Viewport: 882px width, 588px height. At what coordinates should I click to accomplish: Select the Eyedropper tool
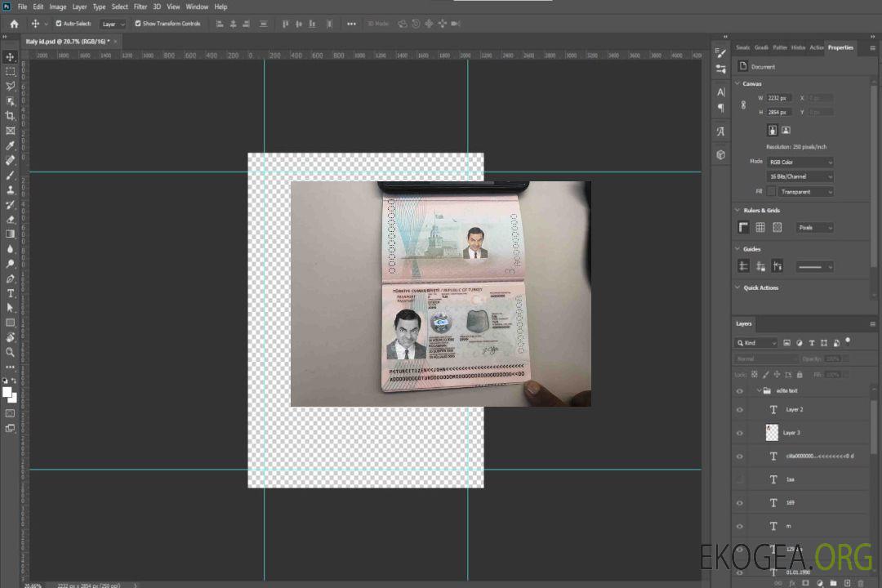point(10,145)
